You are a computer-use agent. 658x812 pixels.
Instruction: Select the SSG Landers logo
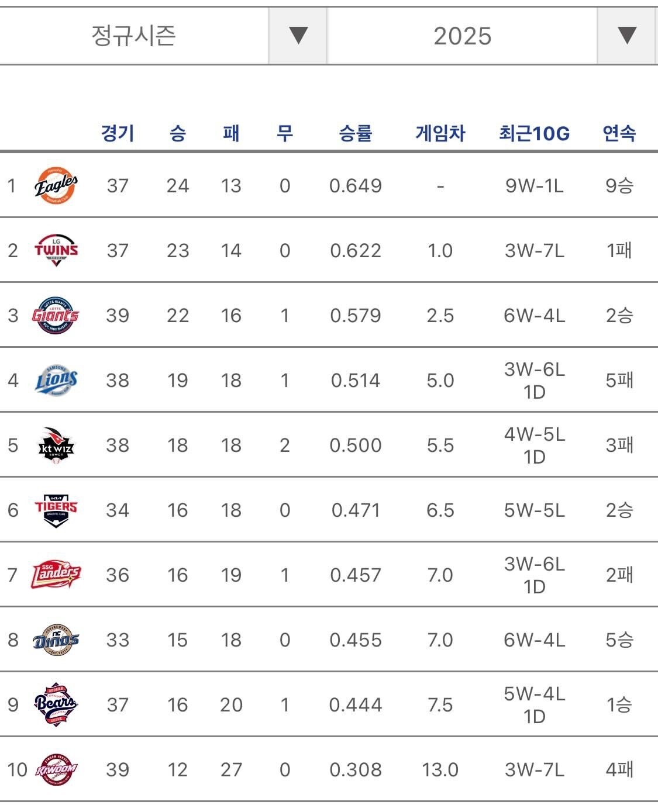tap(56, 575)
